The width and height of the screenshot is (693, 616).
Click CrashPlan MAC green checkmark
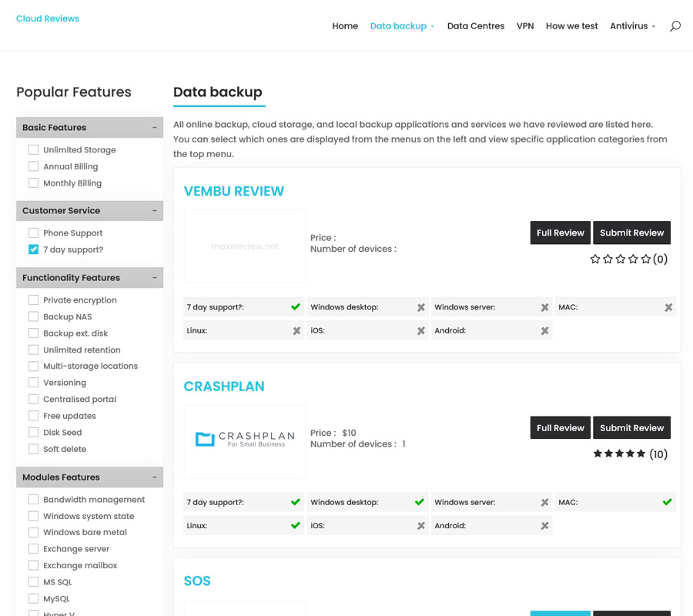[x=668, y=502]
